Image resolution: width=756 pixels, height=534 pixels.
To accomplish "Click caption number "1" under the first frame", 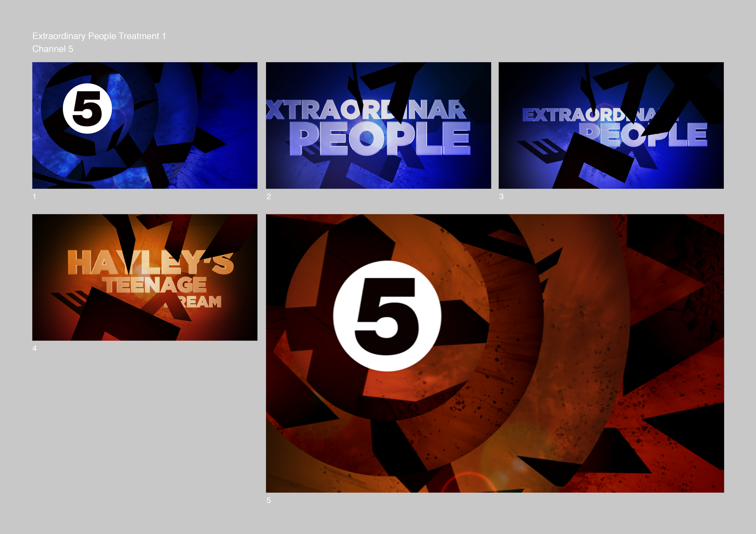I will click(34, 197).
